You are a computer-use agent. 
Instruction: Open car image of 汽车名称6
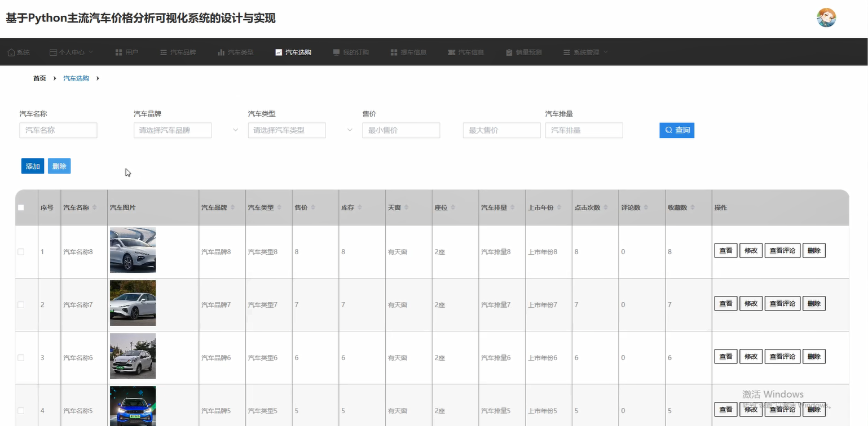click(x=133, y=356)
